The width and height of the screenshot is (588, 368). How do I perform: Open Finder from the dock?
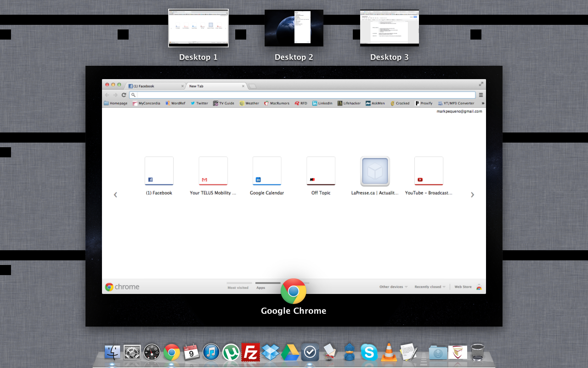click(x=112, y=352)
